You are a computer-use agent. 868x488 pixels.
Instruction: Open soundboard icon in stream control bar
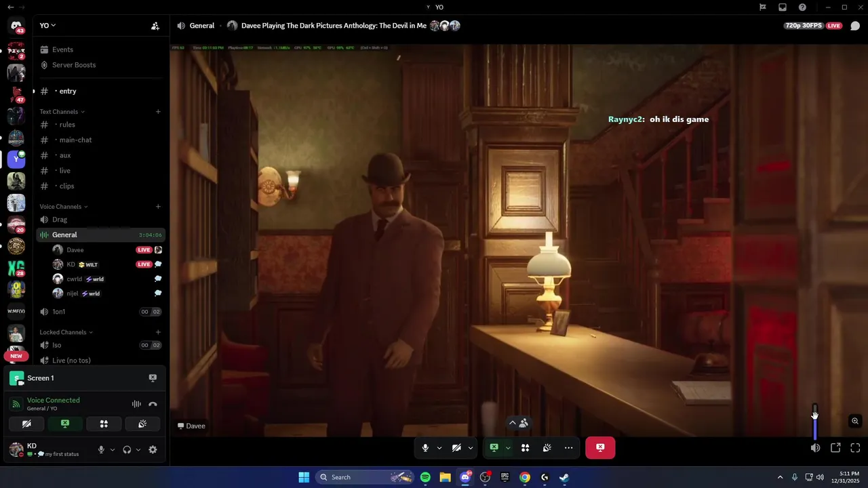[547, 447]
